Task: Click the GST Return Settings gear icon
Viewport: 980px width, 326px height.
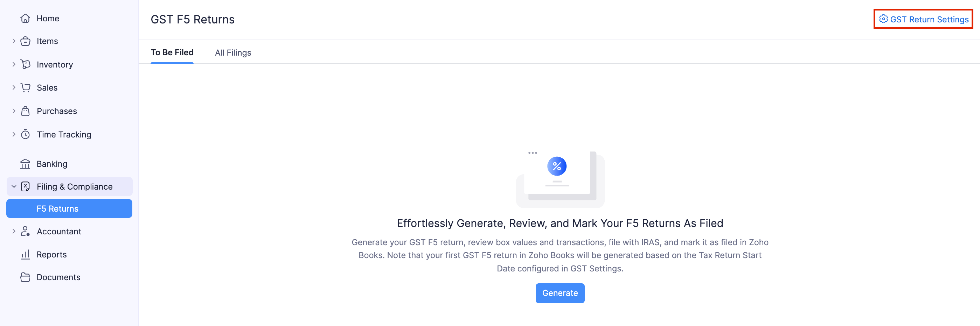Action: [x=883, y=19]
